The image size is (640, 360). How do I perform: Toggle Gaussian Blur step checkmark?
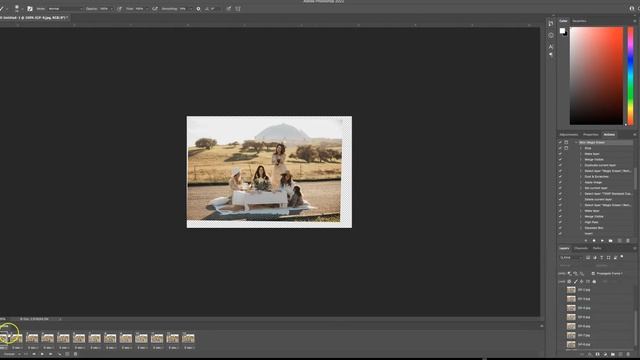[x=560, y=228]
